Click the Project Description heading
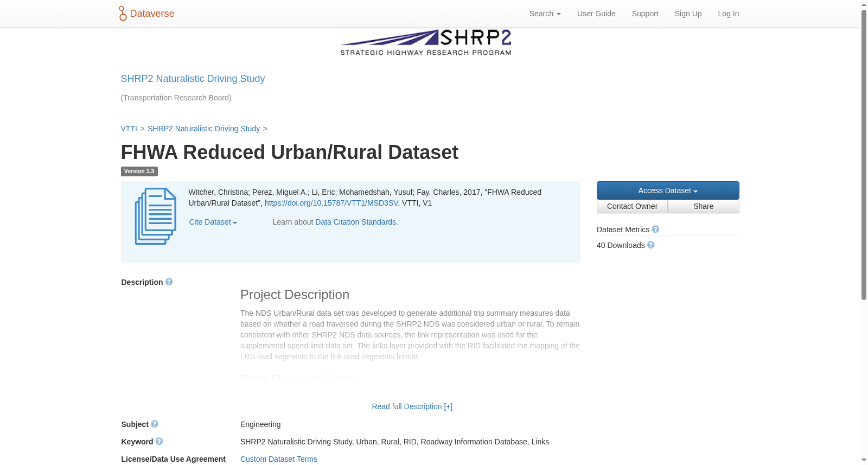 [x=295, y=295]
